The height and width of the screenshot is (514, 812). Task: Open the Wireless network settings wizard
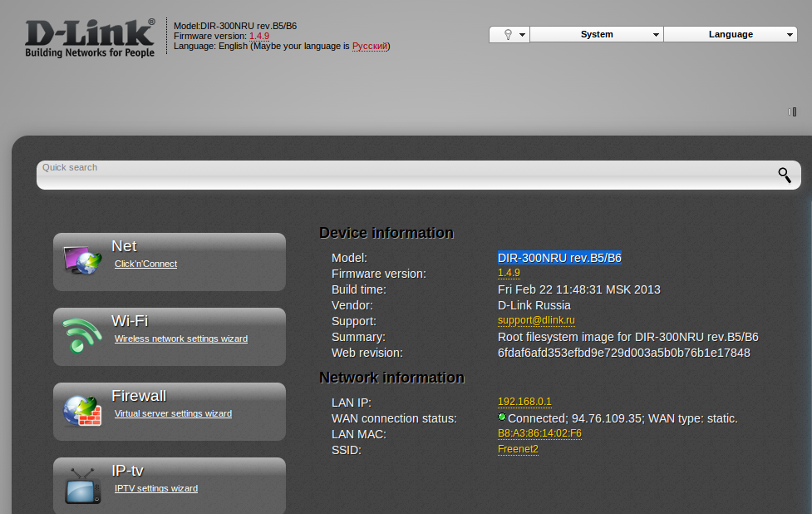point(180,339)
